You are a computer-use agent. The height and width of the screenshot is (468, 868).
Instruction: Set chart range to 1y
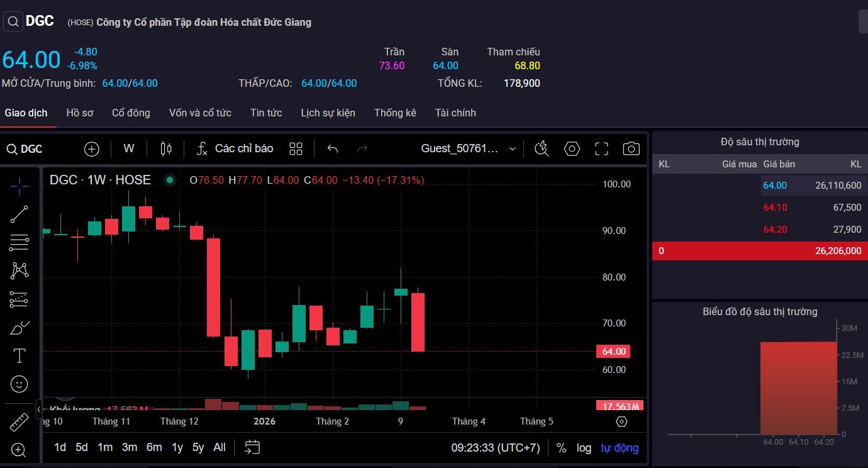[177, 448]
